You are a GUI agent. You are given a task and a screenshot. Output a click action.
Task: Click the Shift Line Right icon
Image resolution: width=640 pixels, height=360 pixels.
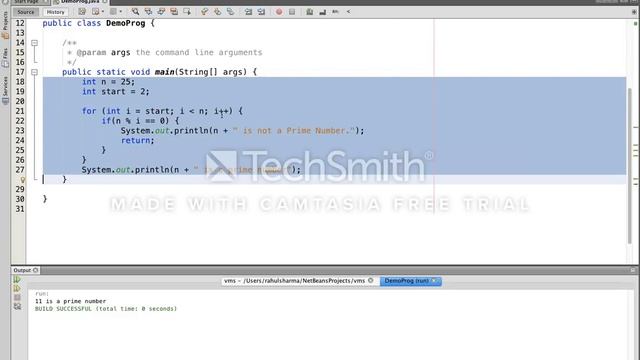261,12
